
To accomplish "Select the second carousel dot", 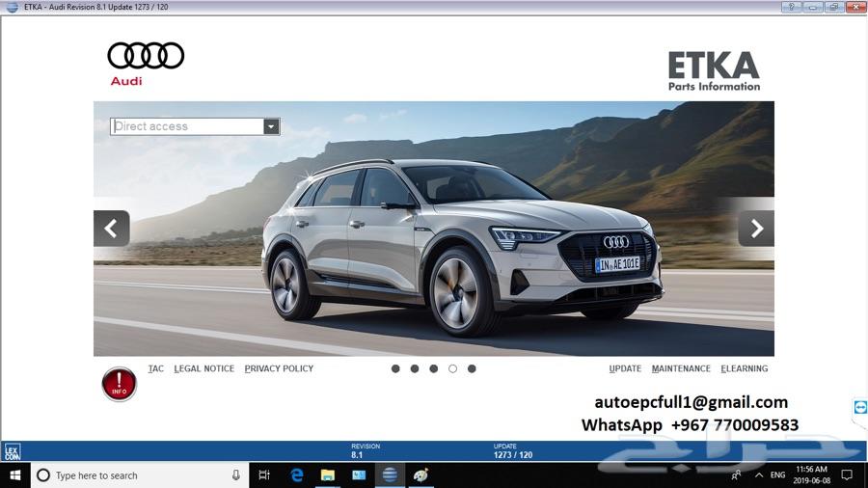I will tap(415, 368).
